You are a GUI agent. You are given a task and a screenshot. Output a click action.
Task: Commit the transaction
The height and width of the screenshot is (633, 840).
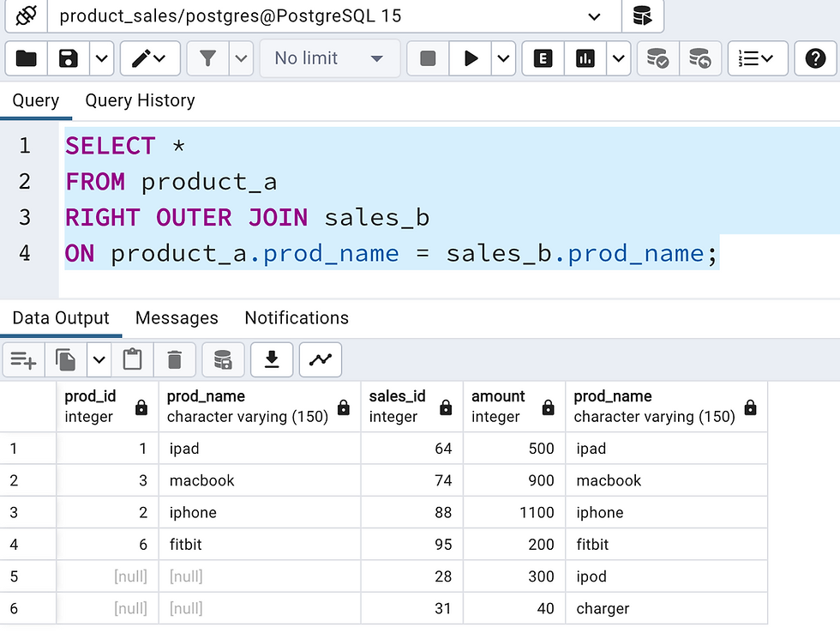click(x=658, y=57)
